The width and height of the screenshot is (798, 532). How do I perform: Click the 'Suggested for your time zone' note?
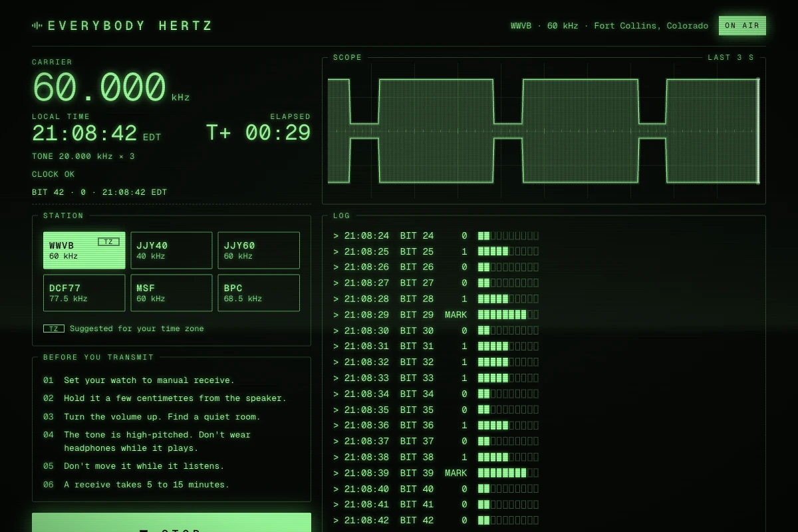click(x=137, y=329)
